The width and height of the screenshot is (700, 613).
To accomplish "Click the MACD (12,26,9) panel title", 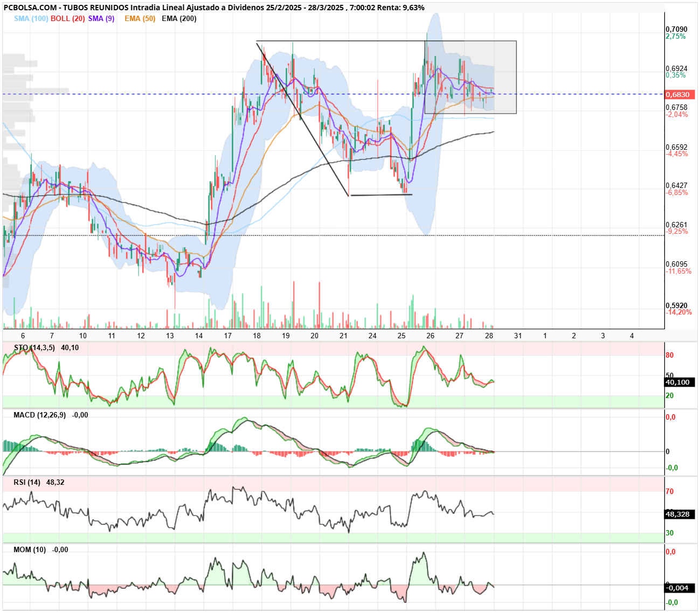I will coord(39,415).
